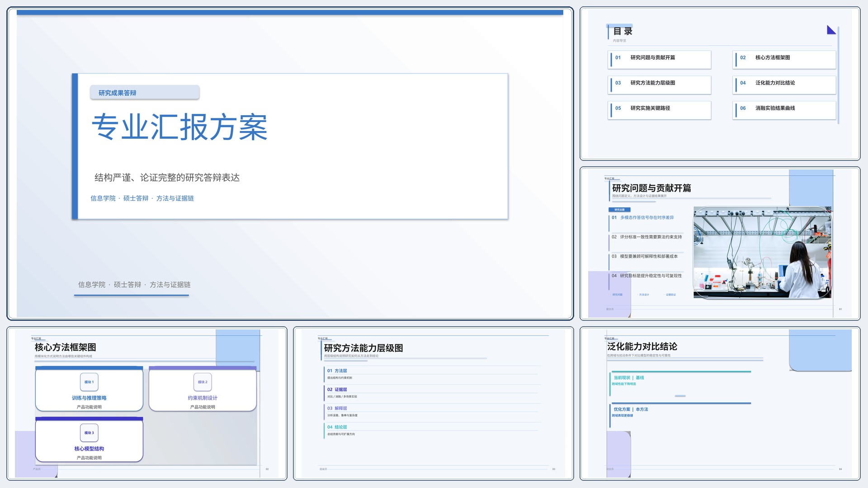Screen dimensions: 868x488
Task: Click level 03 解释层 heading
Action: tap(337, 408)
